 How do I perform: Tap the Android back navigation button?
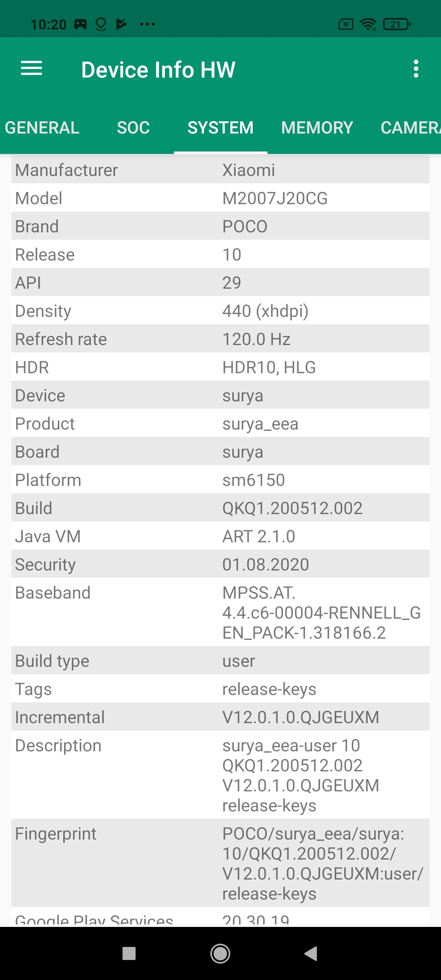[311, 954]
